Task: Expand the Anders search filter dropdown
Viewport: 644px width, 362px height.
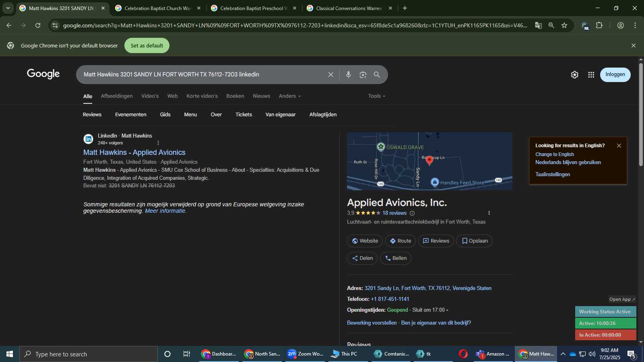Action: (290, 96)
